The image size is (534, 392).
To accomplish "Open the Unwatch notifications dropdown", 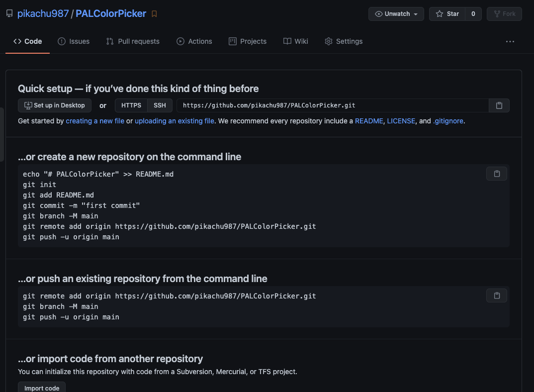I will [396, 14].
